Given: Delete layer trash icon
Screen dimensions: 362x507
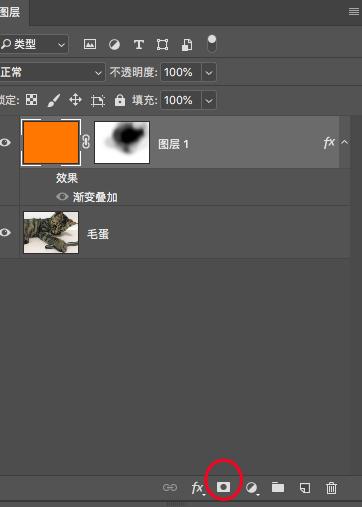Looking at the screenshot, I should click(331, 488).
